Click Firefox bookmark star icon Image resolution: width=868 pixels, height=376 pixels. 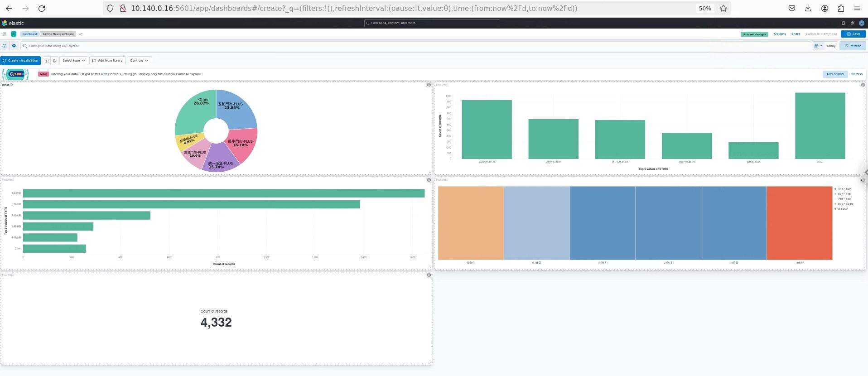[723, 8]
